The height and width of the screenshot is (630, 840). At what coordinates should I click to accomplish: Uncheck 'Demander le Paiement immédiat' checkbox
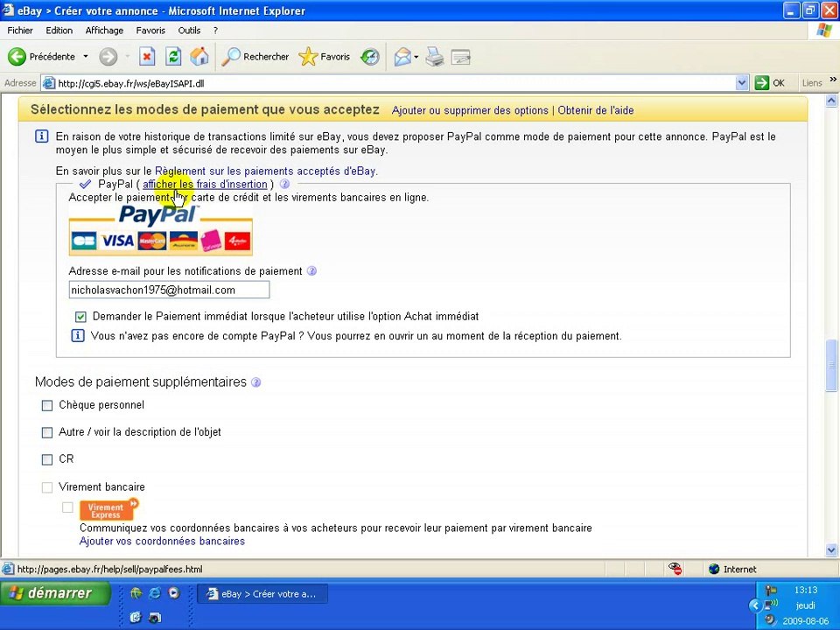[80, 317]
